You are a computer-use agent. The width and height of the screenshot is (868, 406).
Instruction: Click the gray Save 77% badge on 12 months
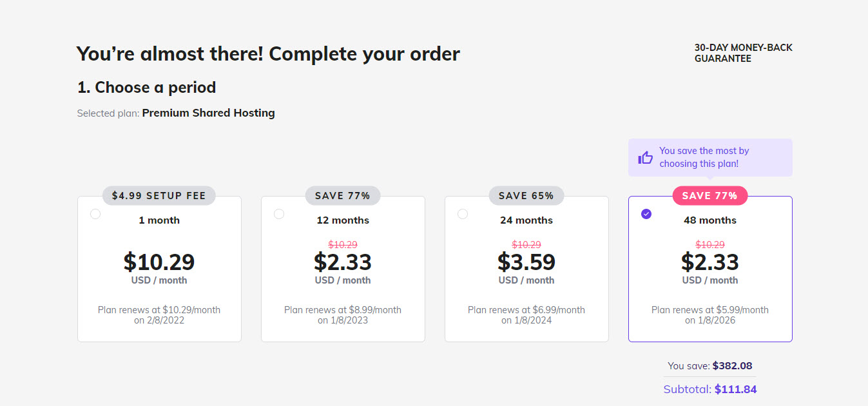point(343,196)
